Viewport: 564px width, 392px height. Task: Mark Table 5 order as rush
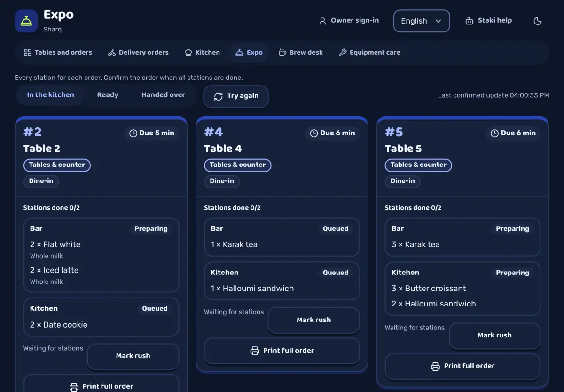point(494,336)
